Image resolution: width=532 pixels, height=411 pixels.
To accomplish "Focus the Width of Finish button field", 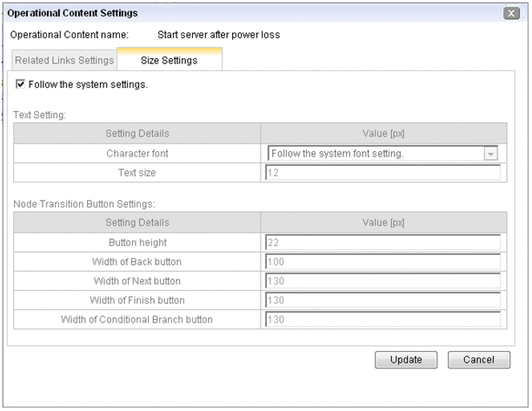I will [382, 300].
